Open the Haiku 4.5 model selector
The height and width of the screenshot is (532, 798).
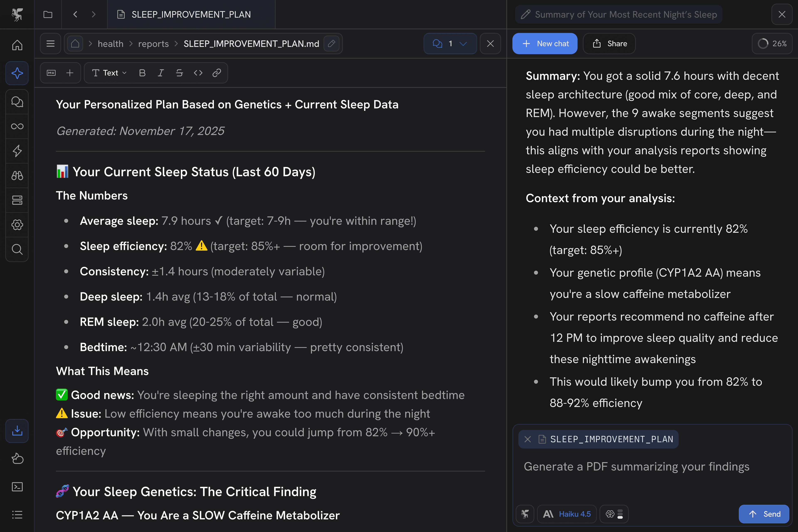pyautogui.click(x=567, y=514)
